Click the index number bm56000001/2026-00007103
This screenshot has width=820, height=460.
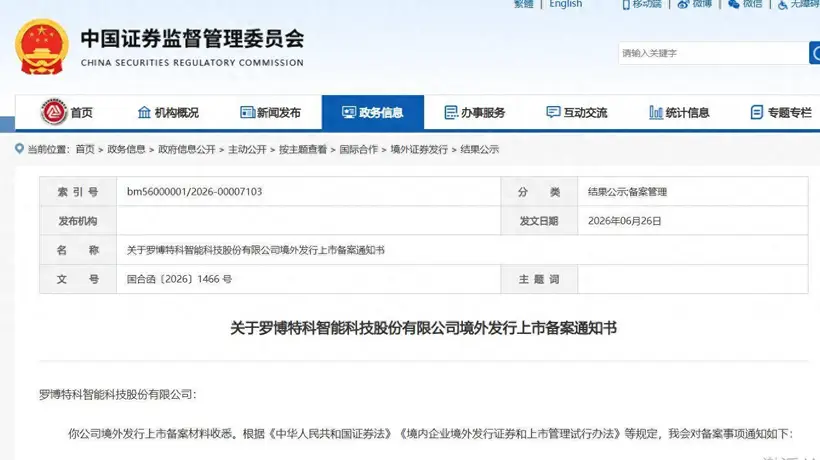click(194, 191)
